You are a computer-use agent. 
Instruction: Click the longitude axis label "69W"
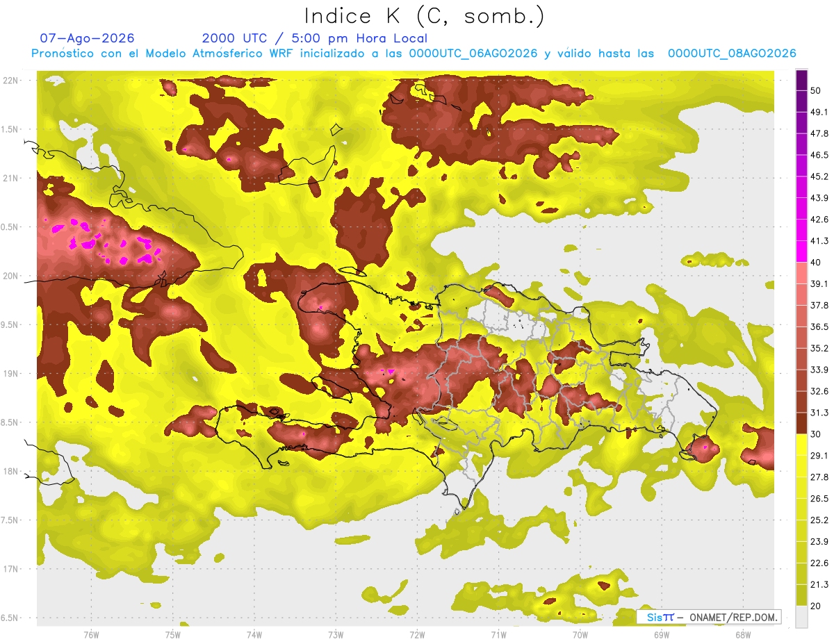click(x=662, y=634)
